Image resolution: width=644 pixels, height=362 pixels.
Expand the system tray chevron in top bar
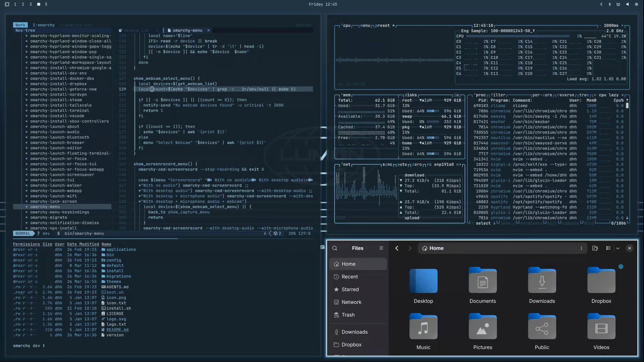[601, 4]
